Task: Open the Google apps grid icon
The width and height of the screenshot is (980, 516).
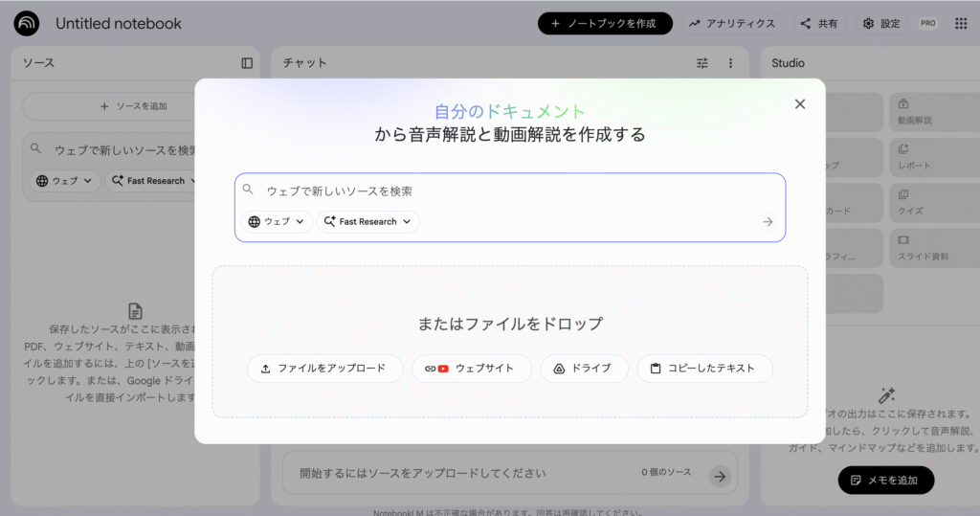Action: coord(961,23)
